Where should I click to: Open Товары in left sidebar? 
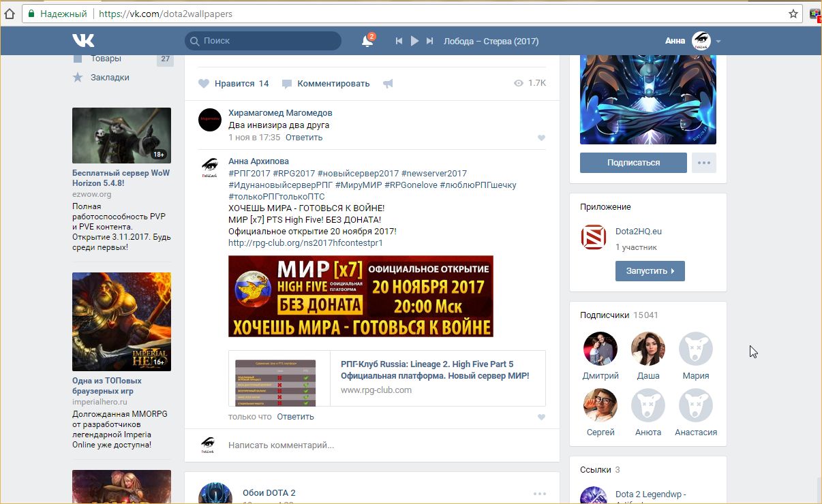pos(106,59)
